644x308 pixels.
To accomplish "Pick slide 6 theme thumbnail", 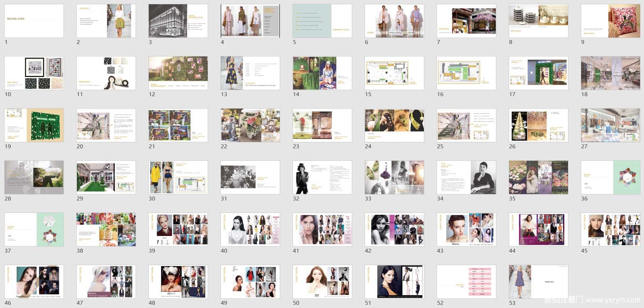I will pyautogui.click(x=394, y=21).
